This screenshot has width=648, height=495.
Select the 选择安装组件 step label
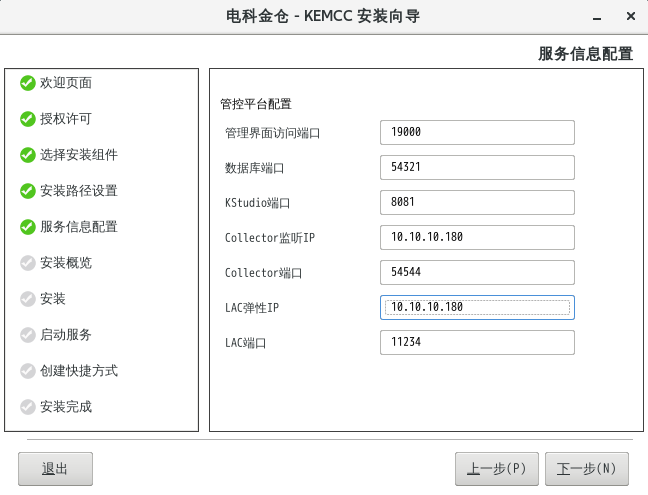click(x=79, y=155)
